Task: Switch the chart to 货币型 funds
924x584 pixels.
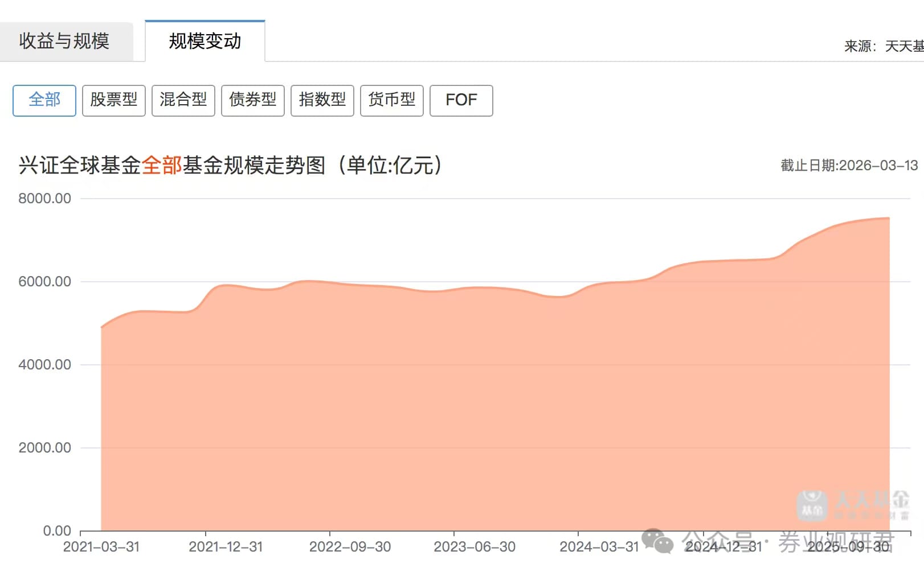Action: click(392, 100)
